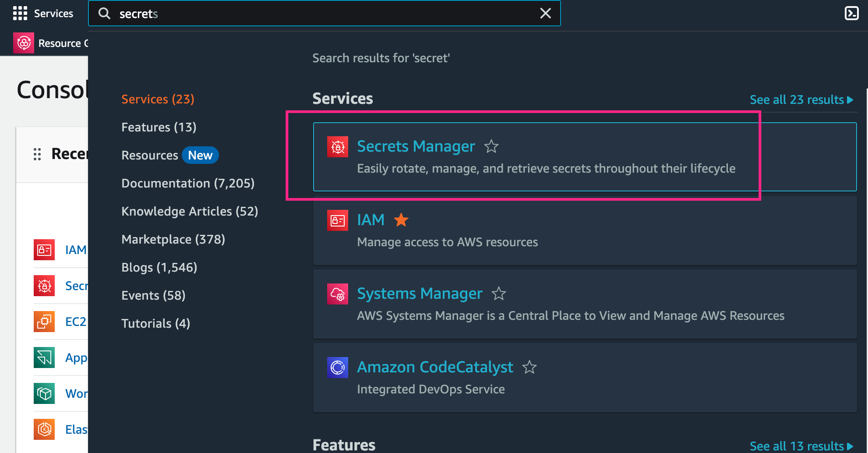Open IAM link in recently visited
This screenshot has width=868, height=453.
pyautogui.click(x=76, y=250)
